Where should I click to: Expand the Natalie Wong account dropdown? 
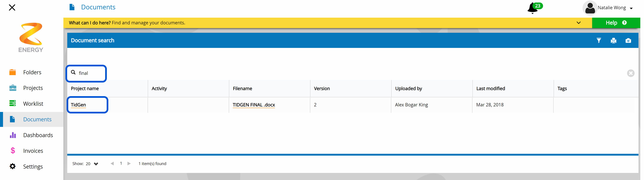pyautogui.click(x=631, y=8)
